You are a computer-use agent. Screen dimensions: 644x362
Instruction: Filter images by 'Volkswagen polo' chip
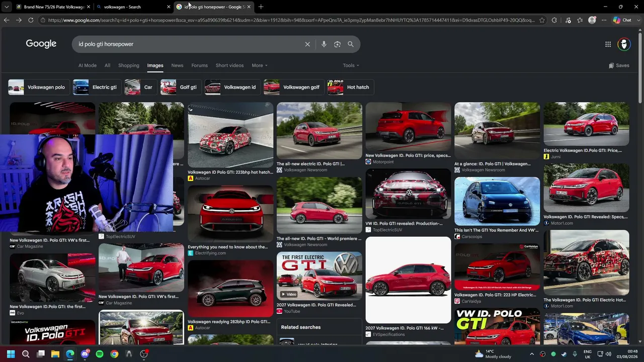[38, 87]
